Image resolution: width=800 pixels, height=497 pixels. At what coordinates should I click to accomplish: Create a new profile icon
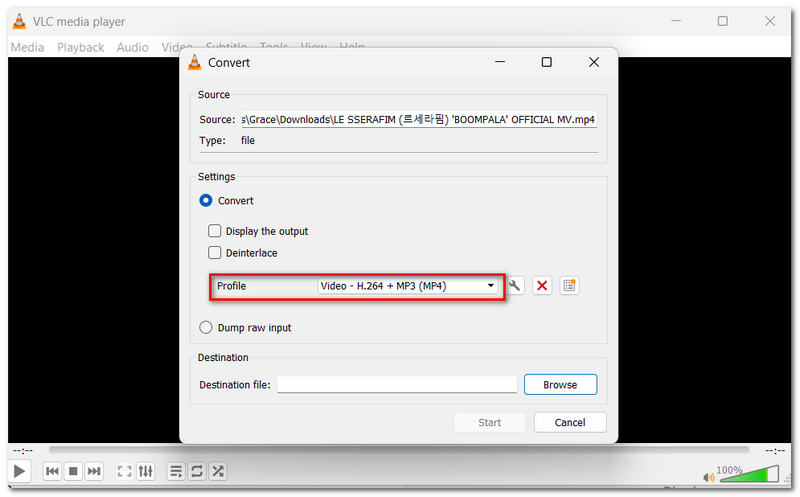pyautogui.click(x=569, y=286)
